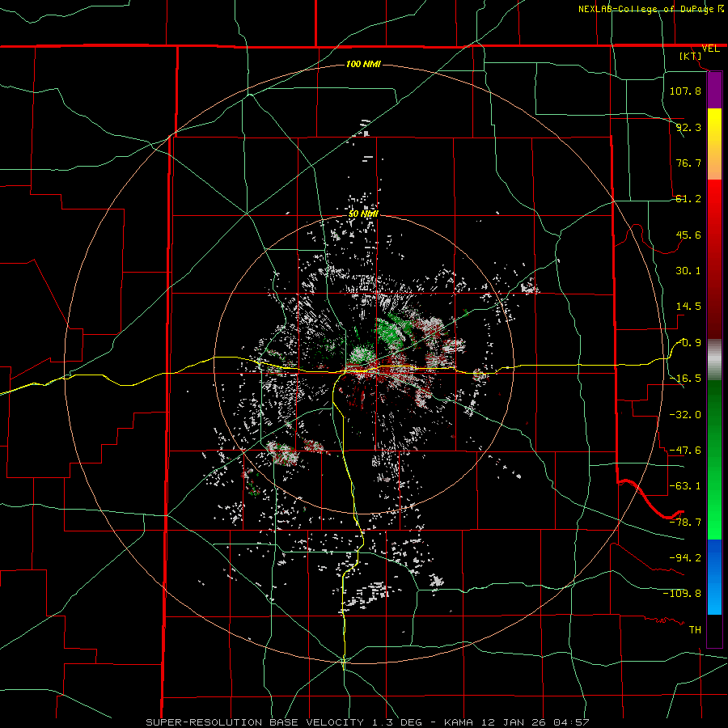Select the 107.8 scale value

pyautogui.click(x=685, y=91)
